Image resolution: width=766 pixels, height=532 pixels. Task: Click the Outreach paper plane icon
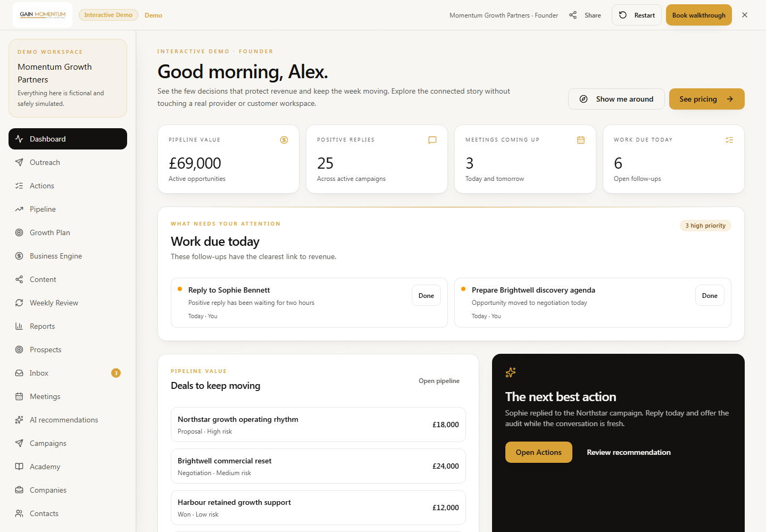[19, 162]
